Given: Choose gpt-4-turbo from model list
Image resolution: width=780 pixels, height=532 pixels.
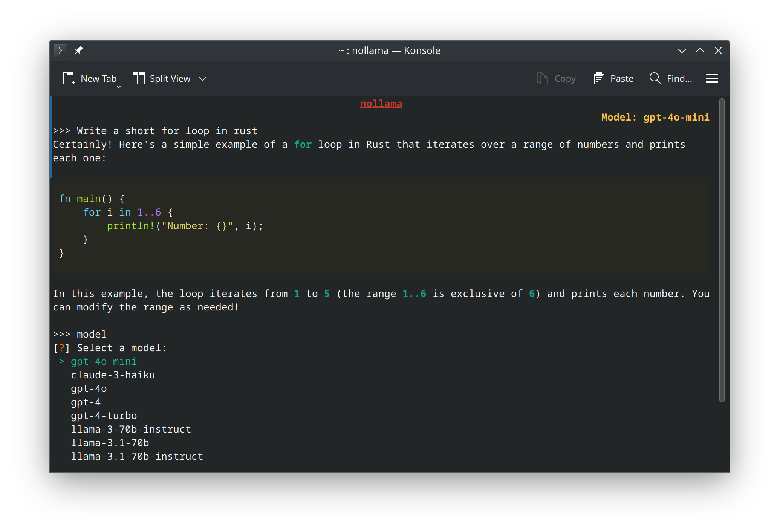Looking at the screenshot, I should [x=104, y=416].
